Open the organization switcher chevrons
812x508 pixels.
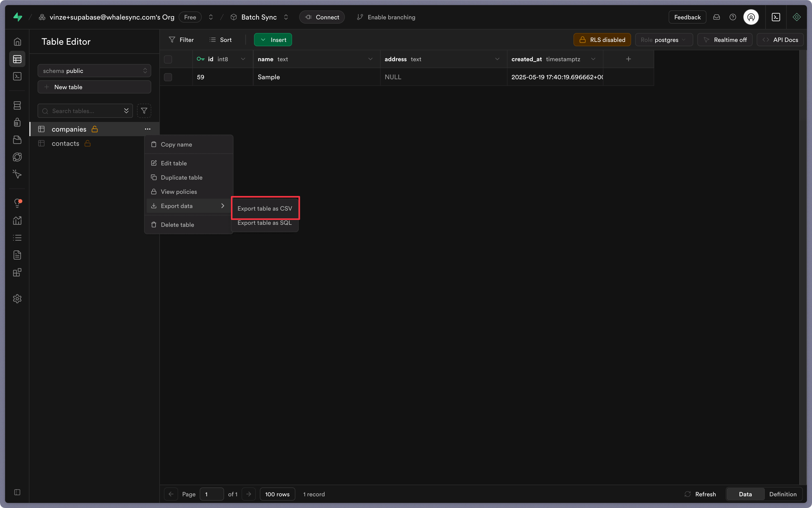(x=211, y=17)
